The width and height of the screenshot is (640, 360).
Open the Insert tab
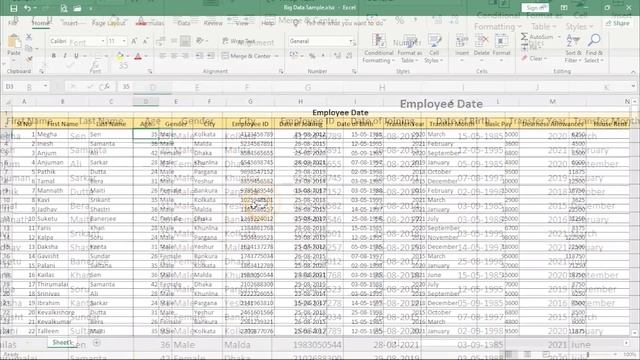70,23
